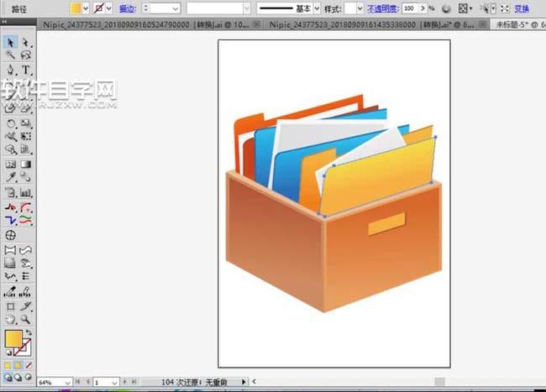Select the Blend tool
Screen dimensions: 546x392
26,177
